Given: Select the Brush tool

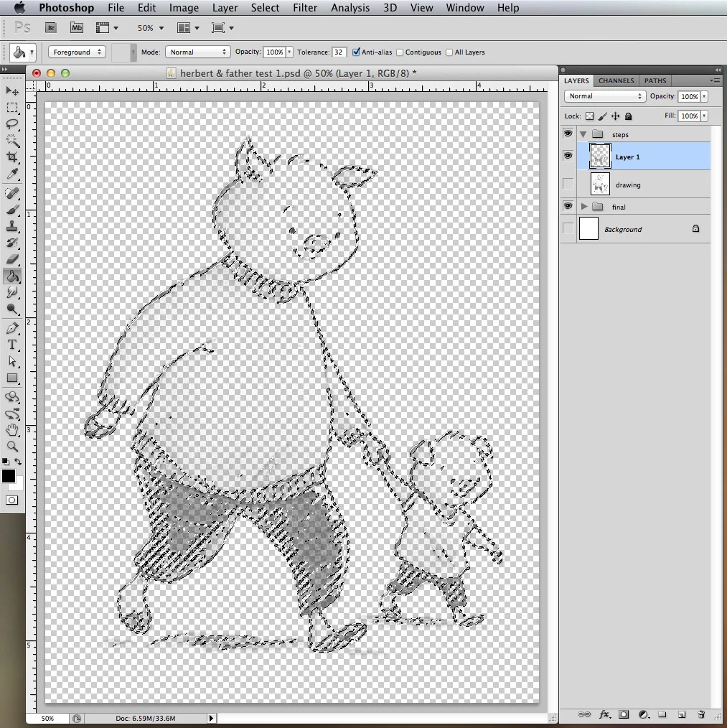Looking at the screenshot, I should point(12,210).
